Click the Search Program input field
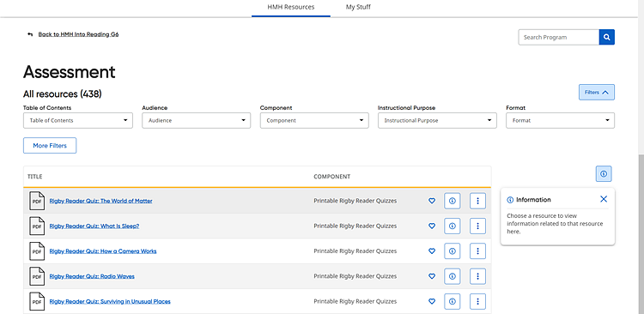 559,37
